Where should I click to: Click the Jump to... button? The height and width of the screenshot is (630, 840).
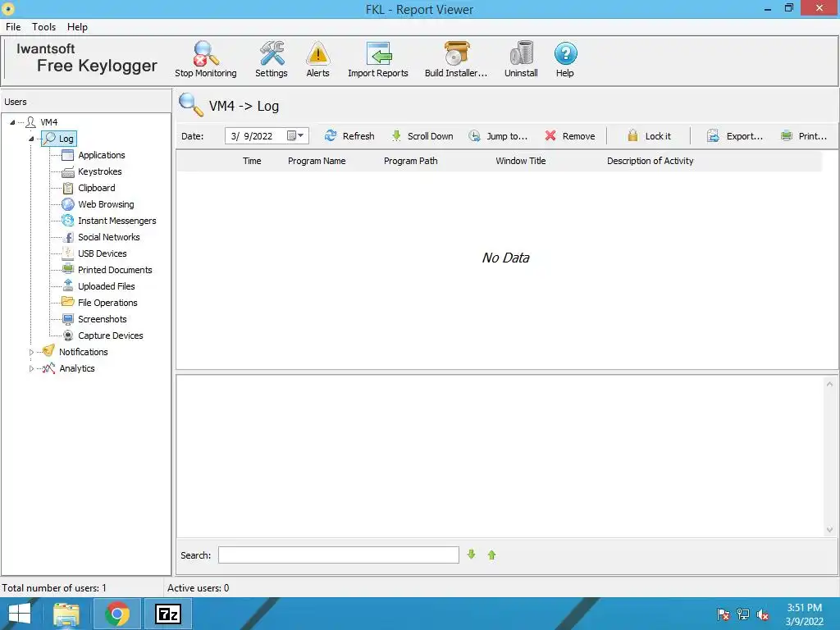pos(498,136)
